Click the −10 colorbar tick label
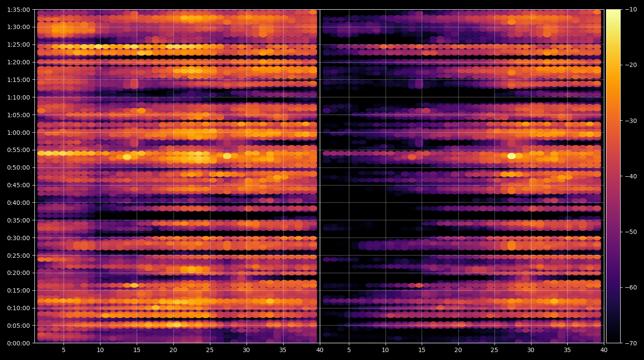The width and height of the screenshot is (644, 360). (630, 9)
